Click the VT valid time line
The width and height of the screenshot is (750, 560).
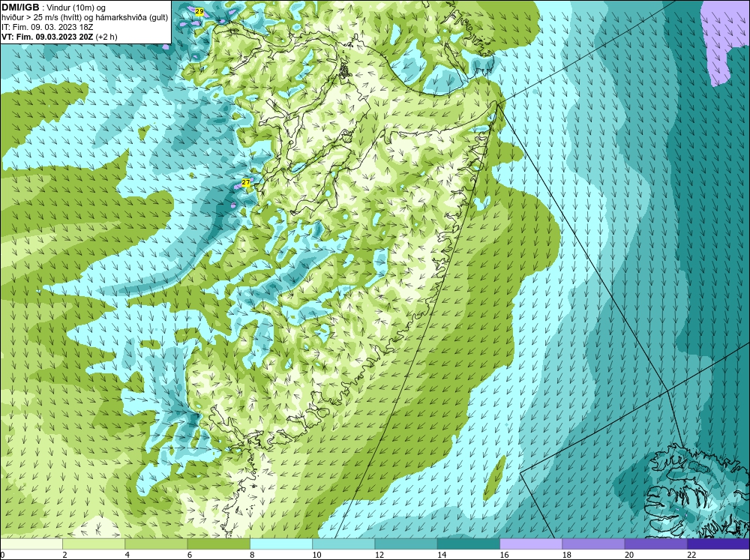[59, 37]
